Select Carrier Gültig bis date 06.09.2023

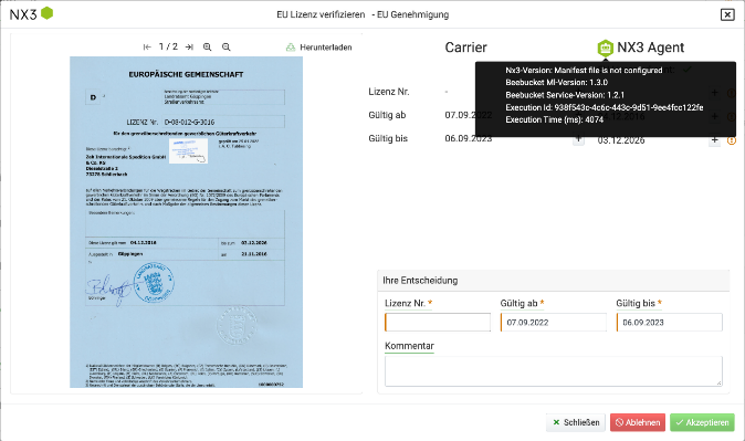(x=468, y=139)
